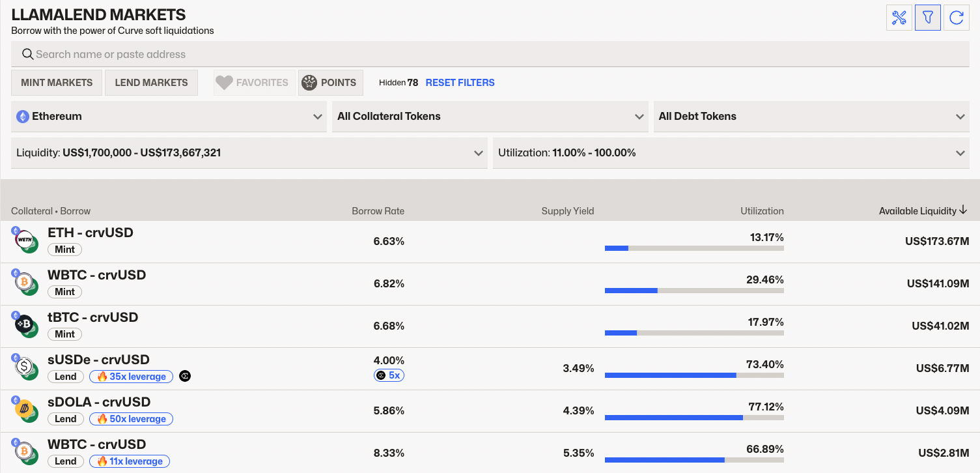Toggle the filter funnel icon
This screenshot has height=473, width=980.
tap(928, 18)
